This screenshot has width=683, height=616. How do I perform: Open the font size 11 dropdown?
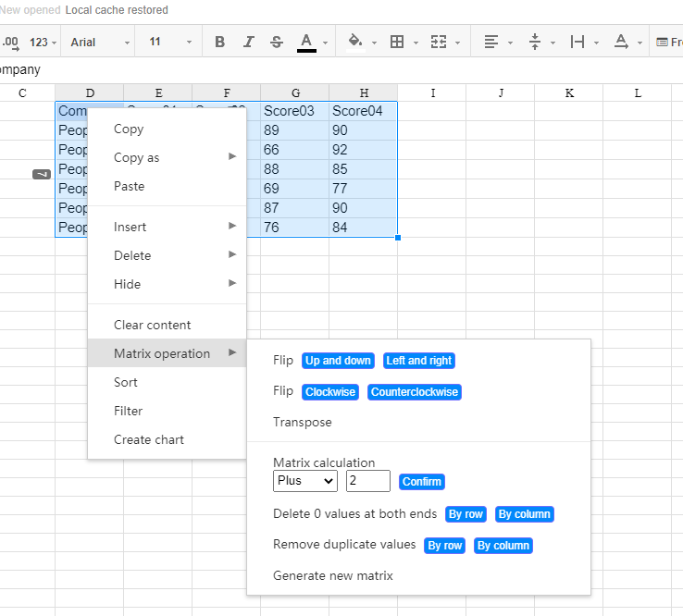[x=170, y=42]
